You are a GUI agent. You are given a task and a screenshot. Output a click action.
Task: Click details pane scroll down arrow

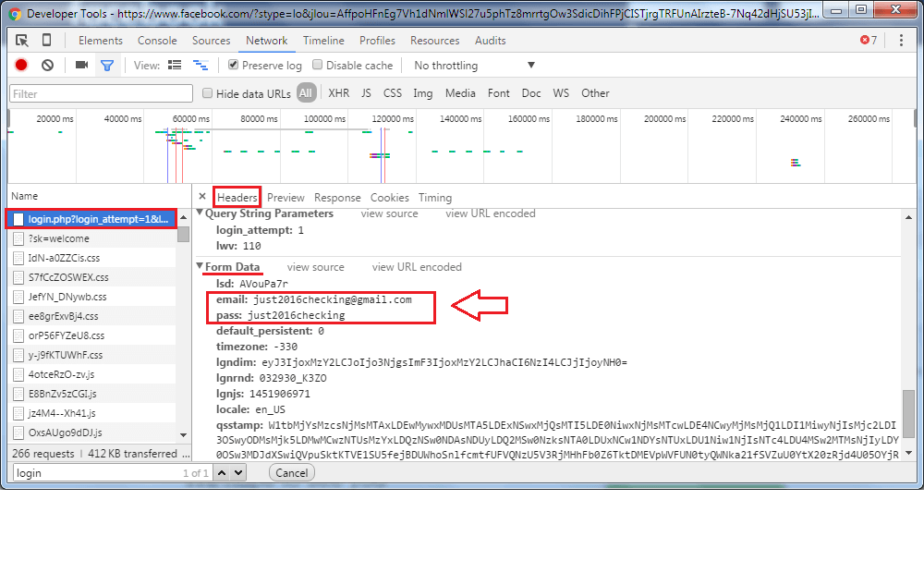pyautogui.click(x=908, y=453)
